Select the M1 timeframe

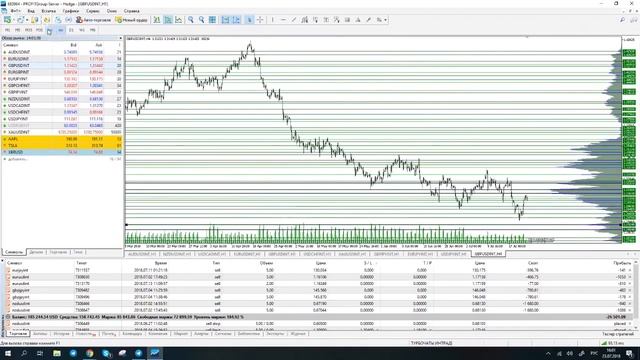(7, 30)
